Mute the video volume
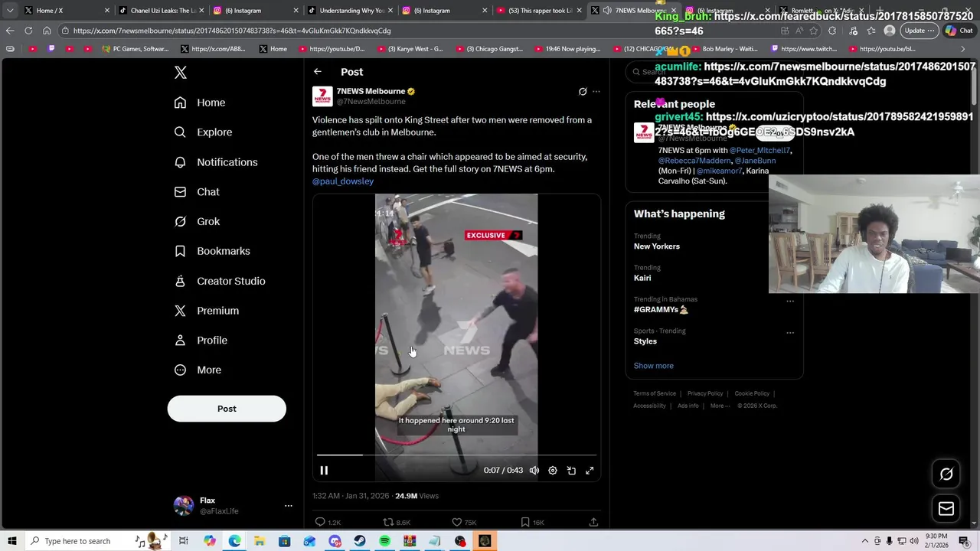Viewport: 980px width, 551px height. 534,471
